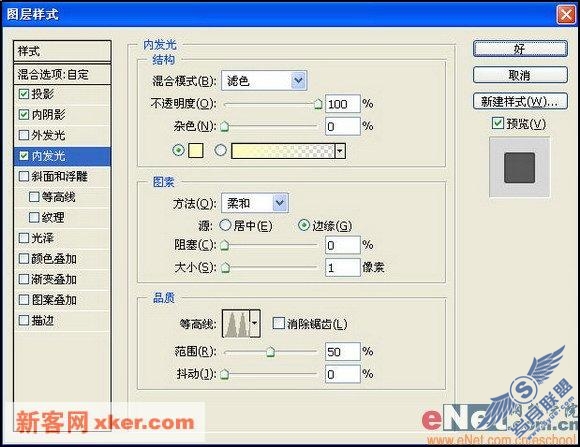This screenshot has height=447, width=580.
Task: Click the pale yellow glow color swatch
Action: tap(196, 151)
